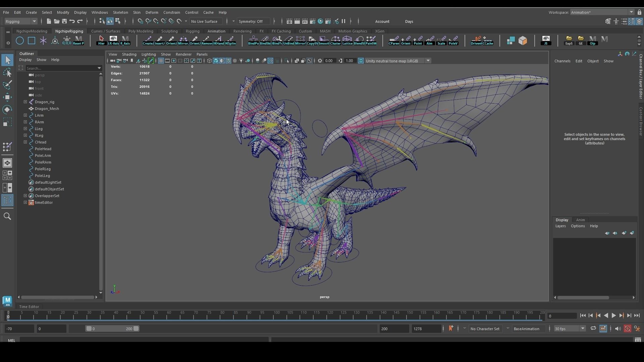Viewport: 644px width, 362px height.
Task: Click the Orient constraint shelf icon
Action: click(406, 41)
